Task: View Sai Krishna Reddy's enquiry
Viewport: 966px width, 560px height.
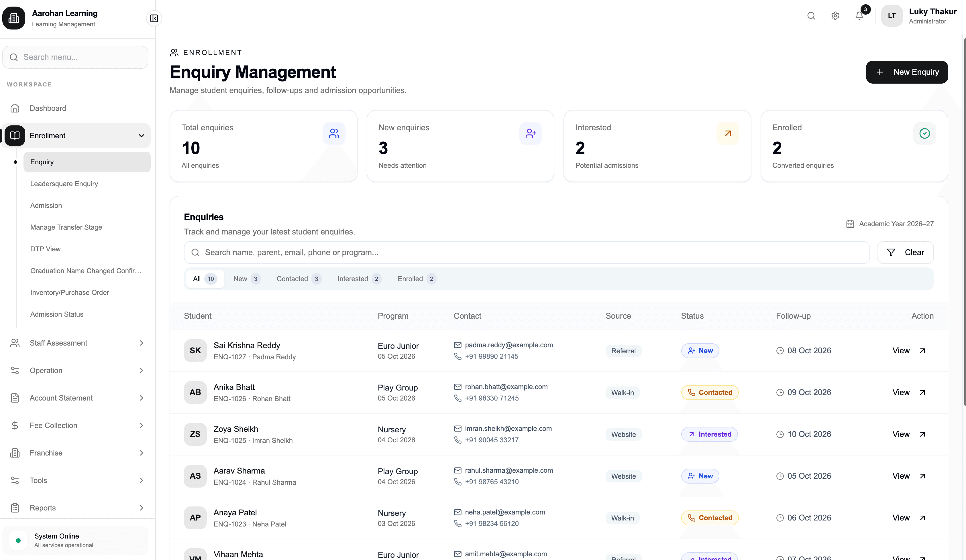Action: (909, 351)
